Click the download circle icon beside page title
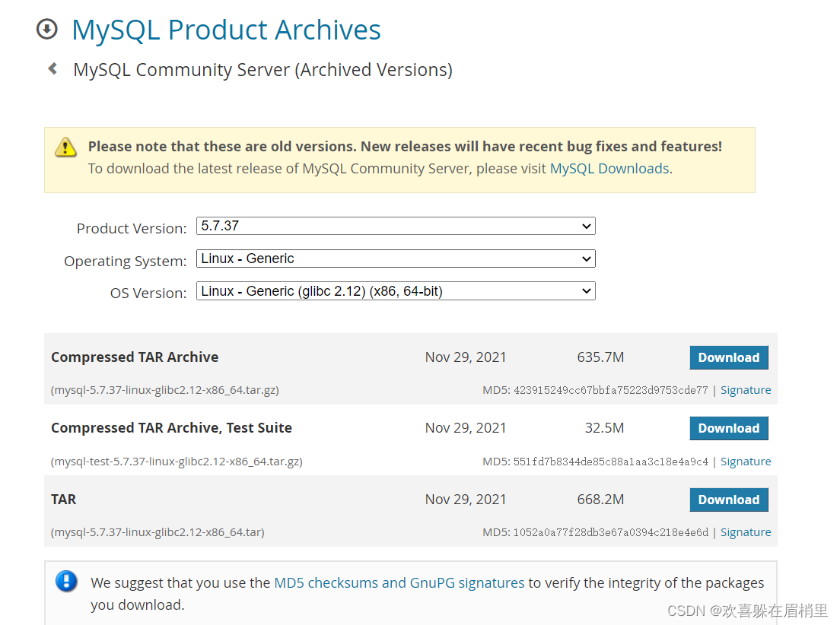 coord(47,30)
